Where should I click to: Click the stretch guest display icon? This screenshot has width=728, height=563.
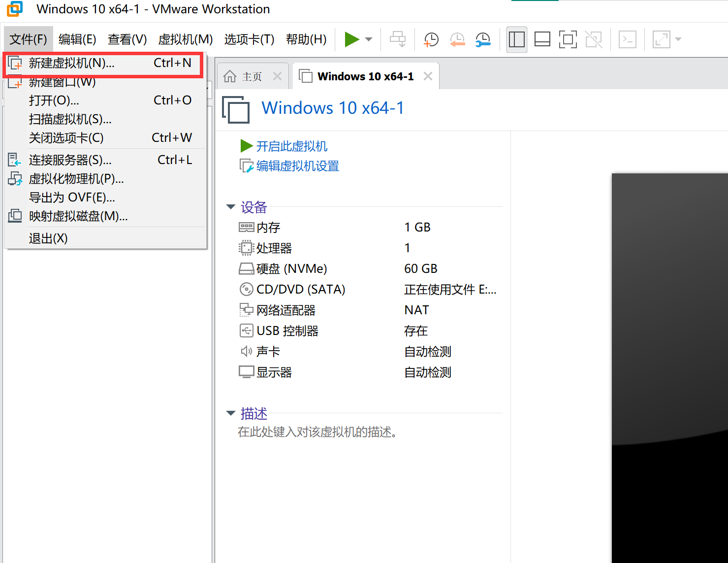(661, 39)
